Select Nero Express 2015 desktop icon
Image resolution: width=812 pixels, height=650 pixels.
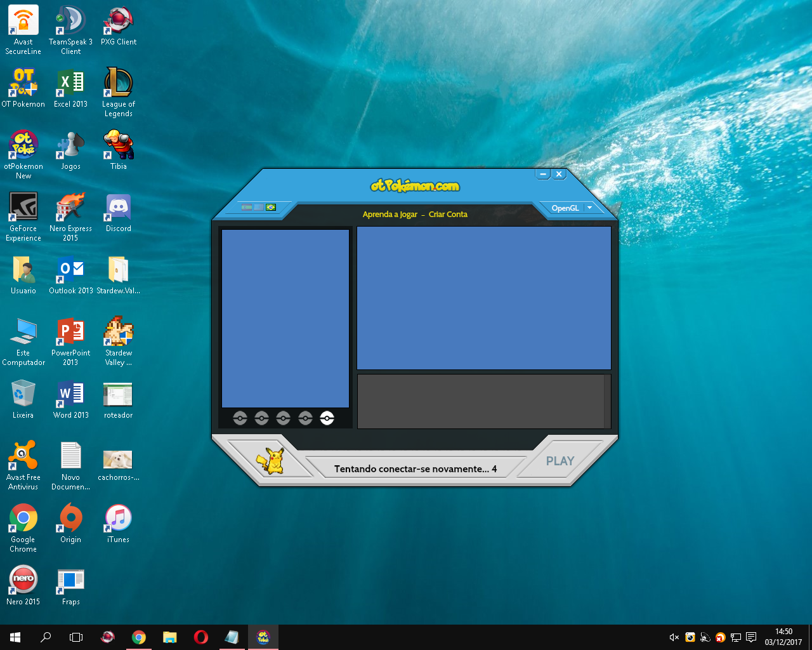click(x=71, y=216)
